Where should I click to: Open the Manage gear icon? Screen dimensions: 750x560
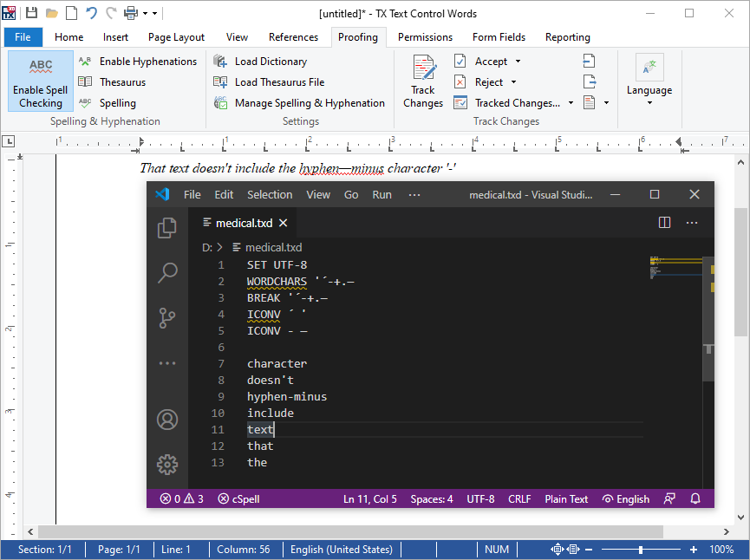167,465
